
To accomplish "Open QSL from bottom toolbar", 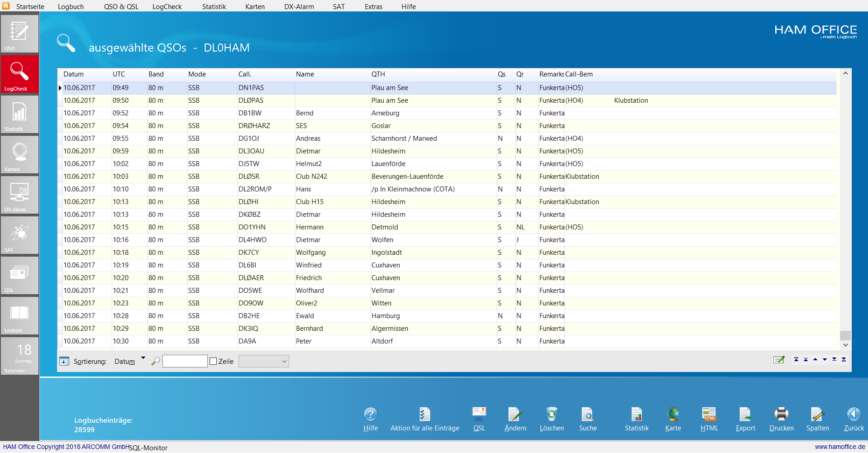I will click(x=479, y=414).
